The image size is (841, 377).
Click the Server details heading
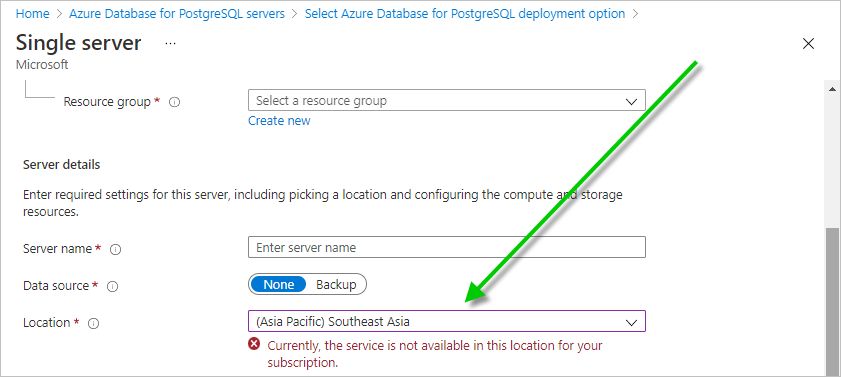point(62,165)
